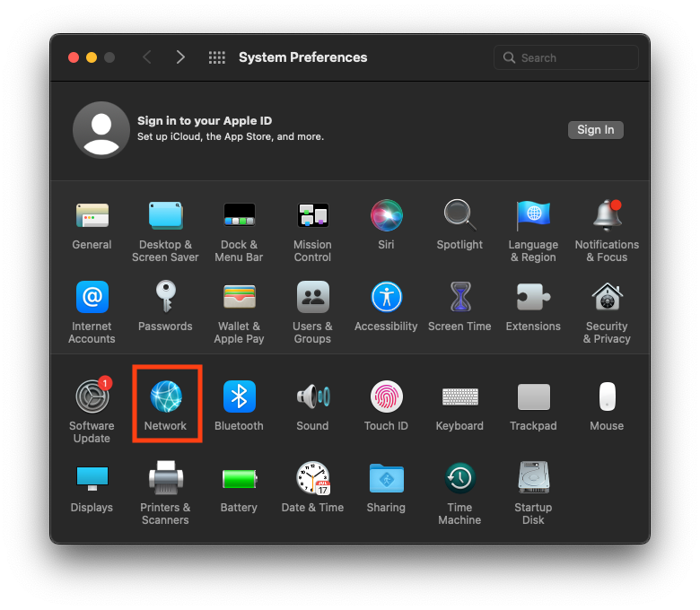Click the Sign In button
Viewport: 700px width, 610px height.
click(595, 130)
